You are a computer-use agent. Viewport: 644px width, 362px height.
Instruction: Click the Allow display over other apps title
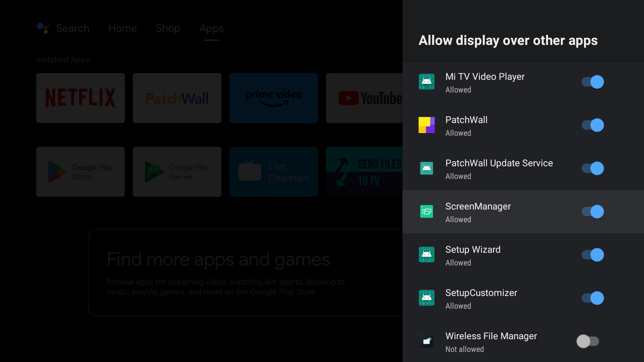(508, 41)
